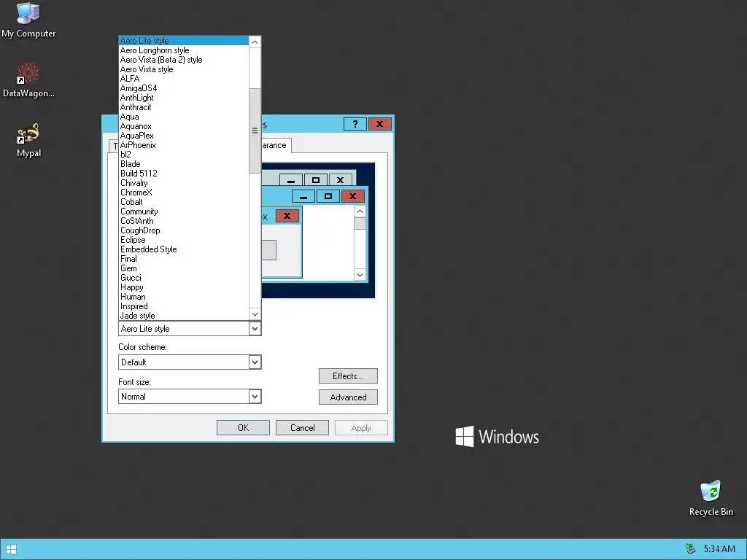Pick the AquaPlex style
The width and height of the screenshot is (747, 560).
click(183, 136)
